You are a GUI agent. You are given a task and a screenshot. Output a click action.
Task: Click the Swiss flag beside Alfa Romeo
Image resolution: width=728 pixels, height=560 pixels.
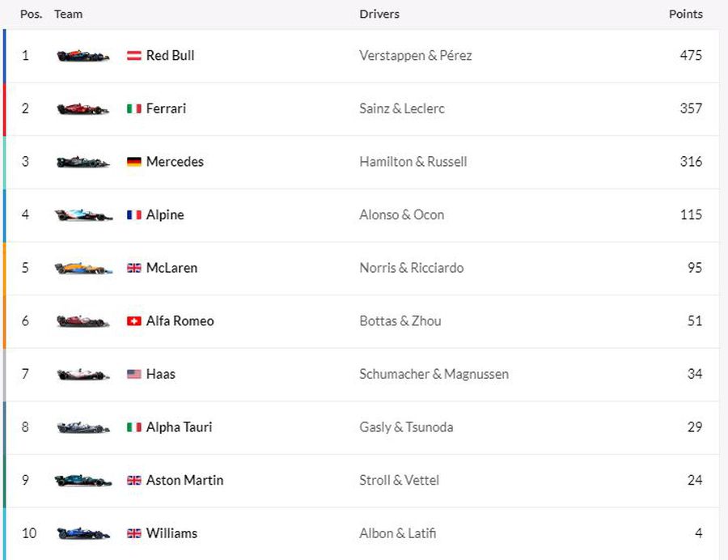pyautogui.click(x=134, y=320)
